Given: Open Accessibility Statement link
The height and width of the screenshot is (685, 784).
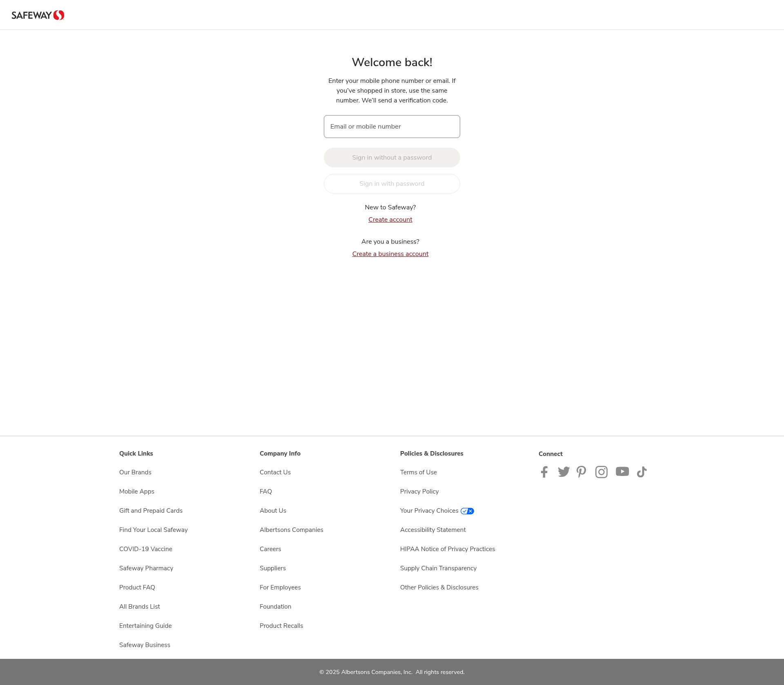Looking at the screenshot, I should click(433, 530).
